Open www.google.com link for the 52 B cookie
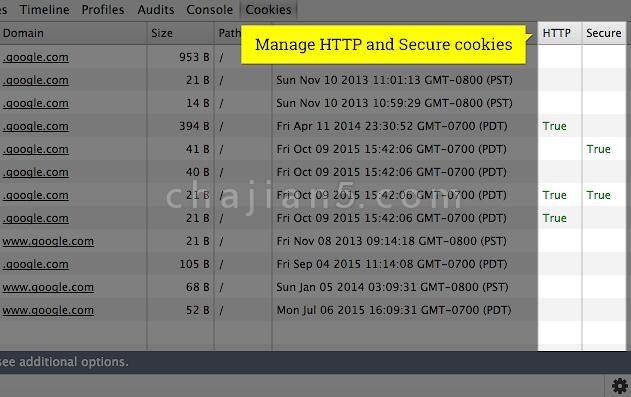Screen dimensions: 631x397 [48, 310]
